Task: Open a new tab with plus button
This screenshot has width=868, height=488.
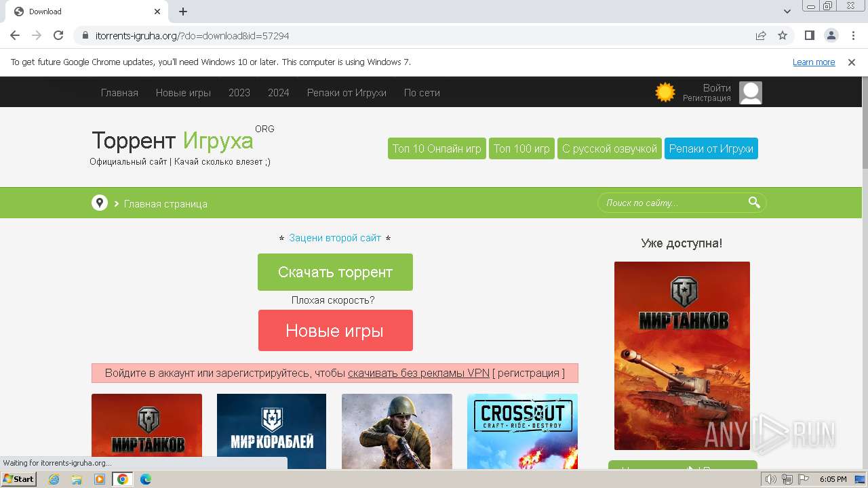Action: [183, 12]
